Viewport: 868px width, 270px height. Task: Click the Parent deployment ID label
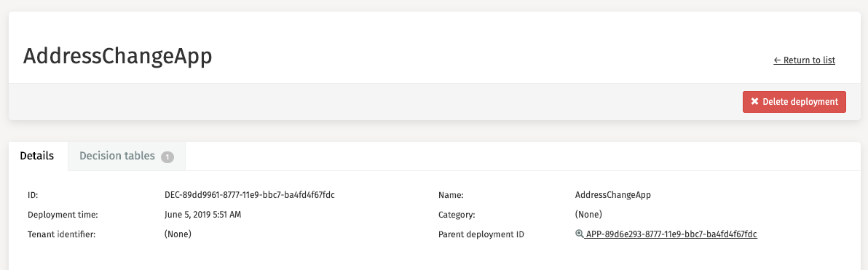[481, 234]
